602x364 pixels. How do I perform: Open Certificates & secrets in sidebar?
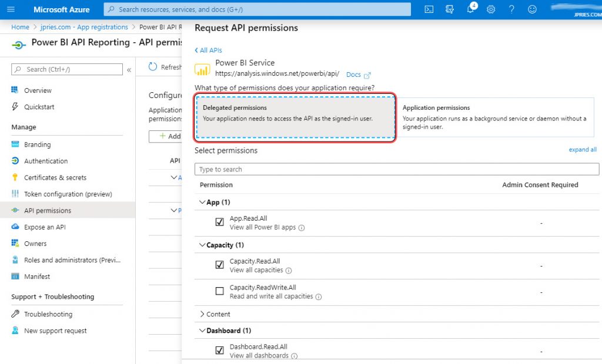point(55,177)
